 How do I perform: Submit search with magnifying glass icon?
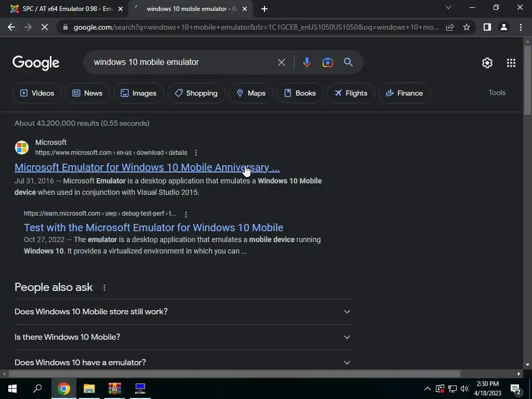click(348, 62)
